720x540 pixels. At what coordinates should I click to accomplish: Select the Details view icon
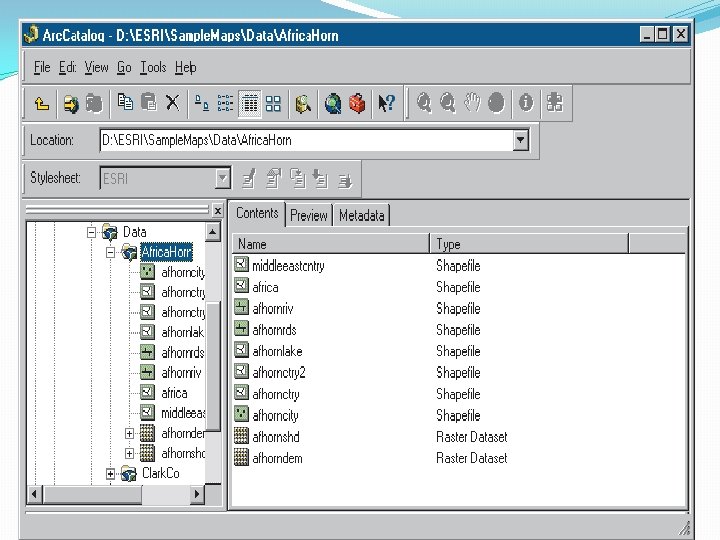(x=250, y=103)
